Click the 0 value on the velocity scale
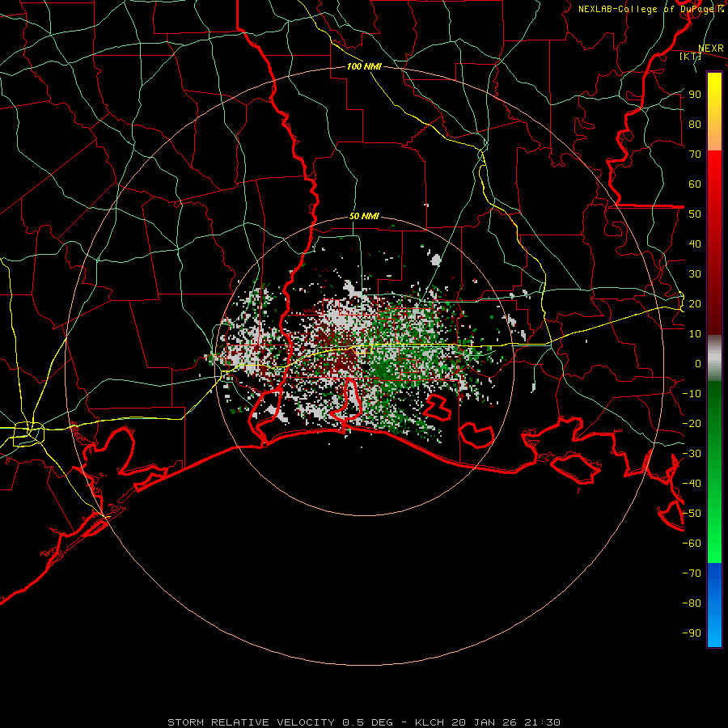The image size is (728, 728). pos(698,363)
